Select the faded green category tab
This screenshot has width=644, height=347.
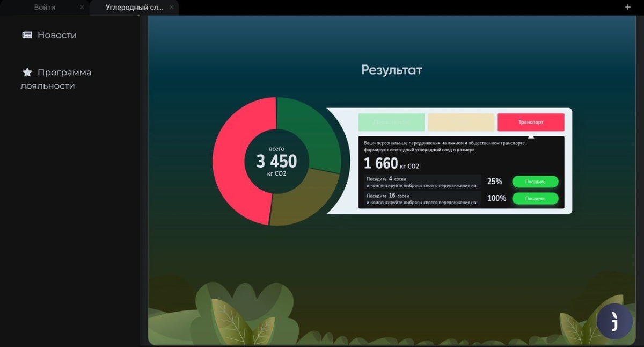[x=392, y=122]
